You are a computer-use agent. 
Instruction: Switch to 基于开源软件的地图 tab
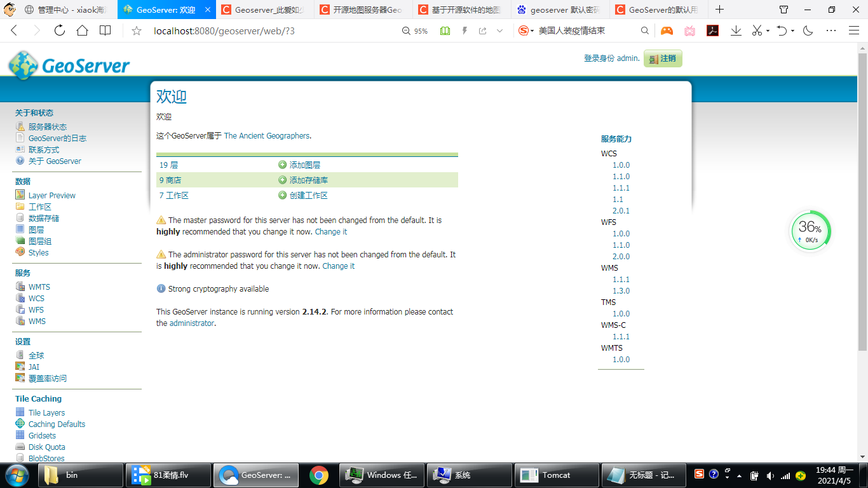pos(461,10)
